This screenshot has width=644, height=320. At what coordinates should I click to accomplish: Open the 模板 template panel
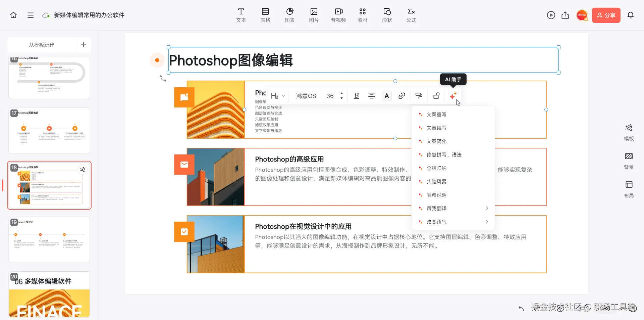pyautogui.click(x=629, y=132)
